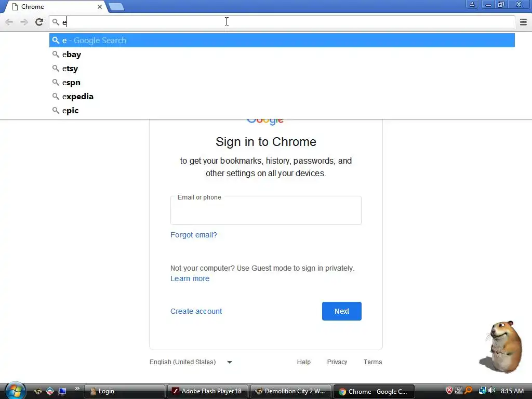Select 'e - Google Search' suggestion
The height and width of the screenshot is (399, 532).
pyautogui.click(x=282, y=41)
